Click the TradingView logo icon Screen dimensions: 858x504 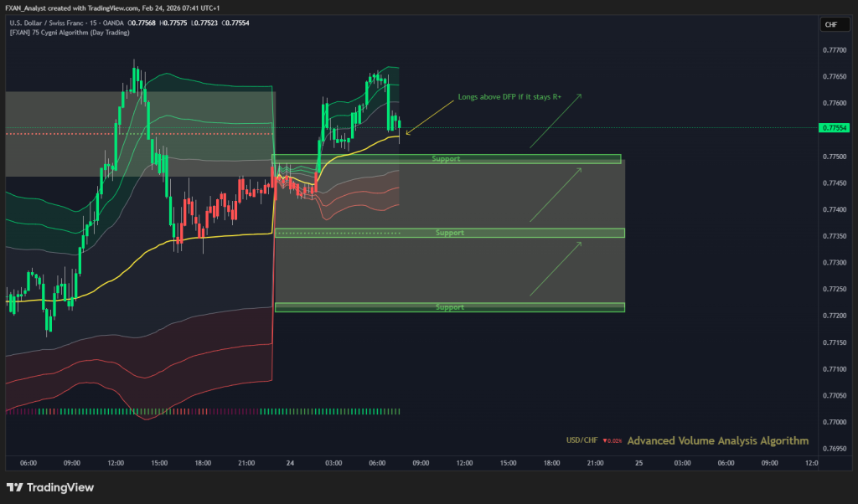tap(14, 487)
